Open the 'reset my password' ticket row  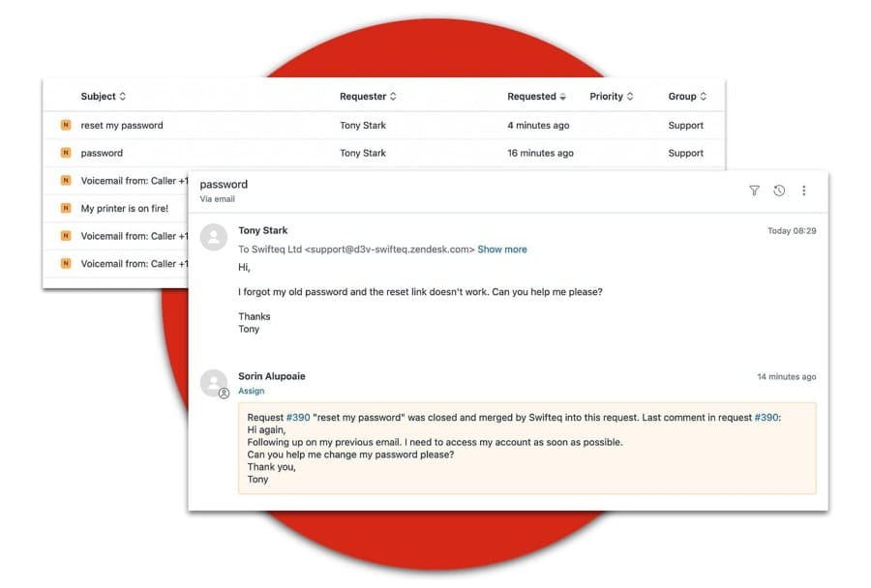384,126
